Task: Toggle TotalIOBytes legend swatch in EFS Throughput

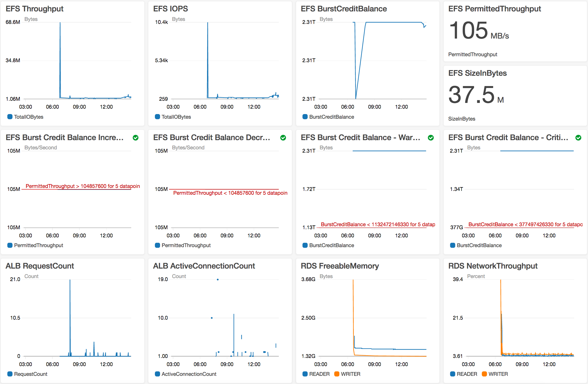Action: 10,117
